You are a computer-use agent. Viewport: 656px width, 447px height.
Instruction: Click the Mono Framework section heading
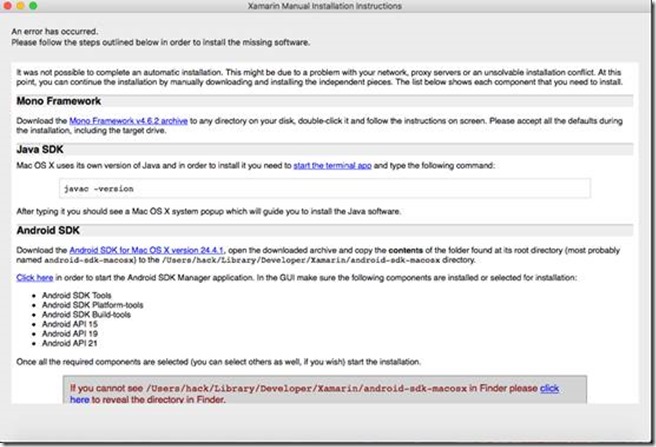tap(59, 101)
